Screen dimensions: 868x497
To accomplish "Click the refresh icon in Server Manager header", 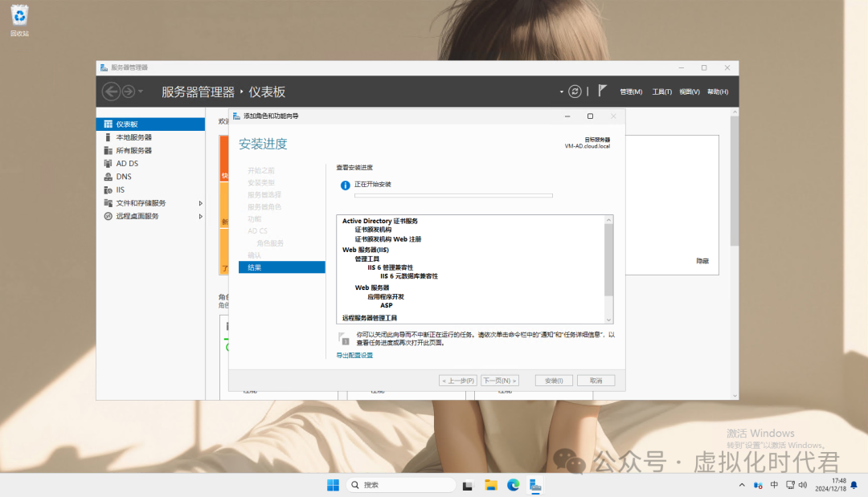I will pyautogui.click(x=575, y=92).
